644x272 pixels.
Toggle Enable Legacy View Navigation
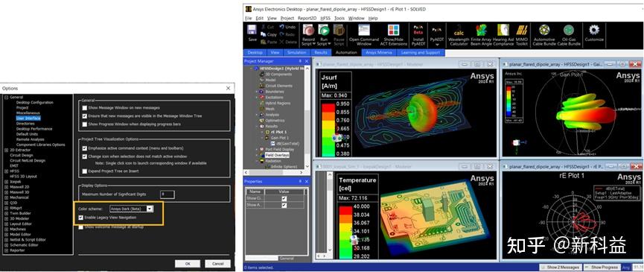click(x=80, y=217)
